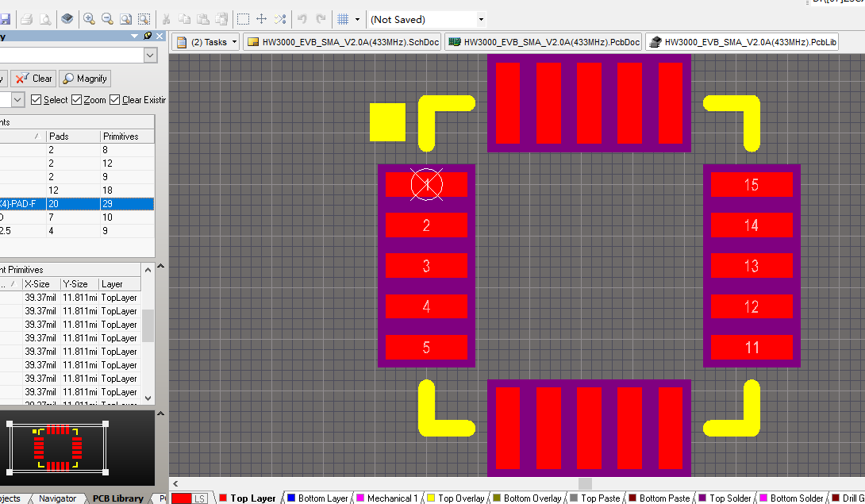This screenshot has width=865, height=504.
Task: Click the Deselect All icon
Action: click(x=280, y=19)
